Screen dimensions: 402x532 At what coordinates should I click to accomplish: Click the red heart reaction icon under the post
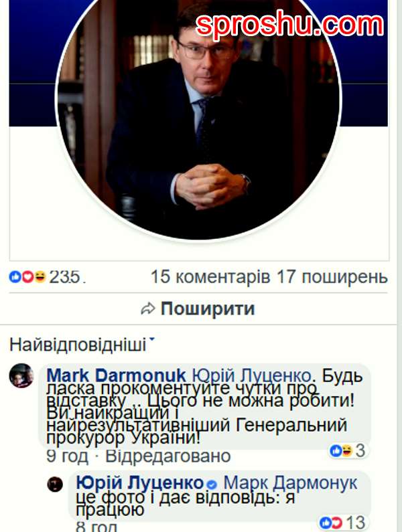(x=27, y=277)
